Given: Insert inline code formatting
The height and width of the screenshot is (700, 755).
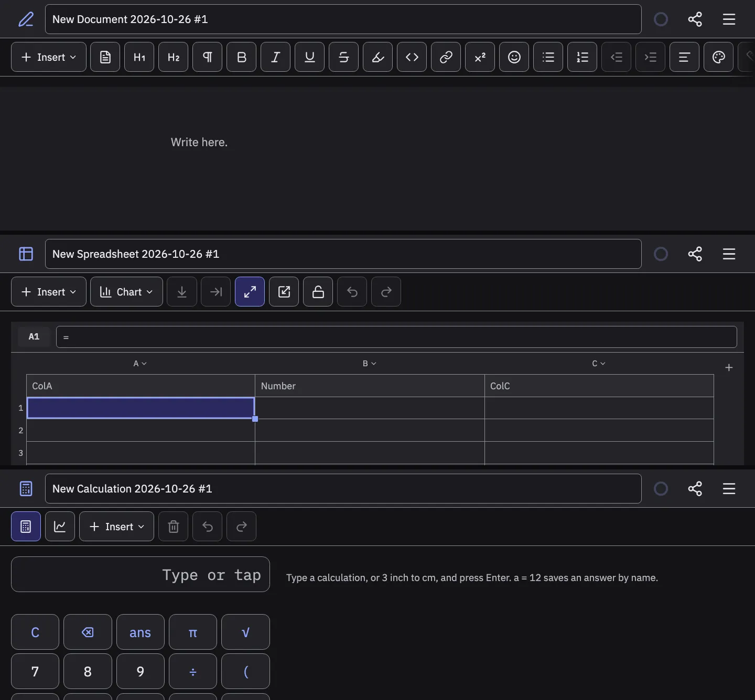Looking at the screenshot, I should (x=412, y=57).
